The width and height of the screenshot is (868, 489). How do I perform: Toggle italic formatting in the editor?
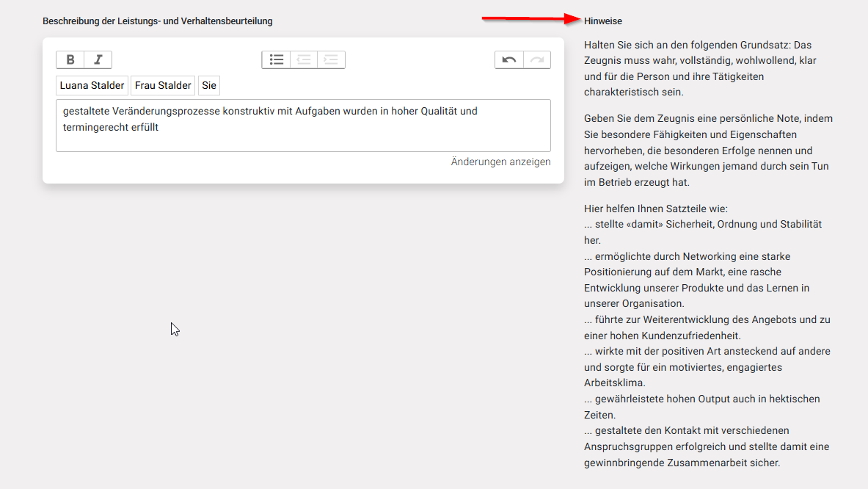point(98,59)
